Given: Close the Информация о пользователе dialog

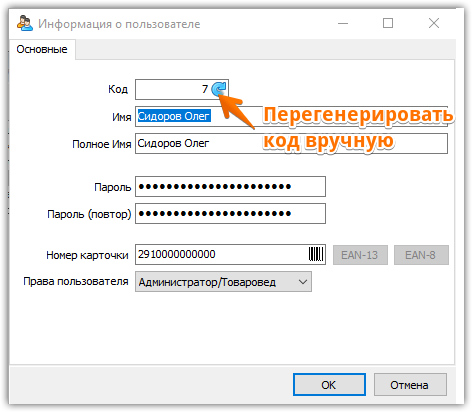Looking at the screenshot, I should 434,23.
